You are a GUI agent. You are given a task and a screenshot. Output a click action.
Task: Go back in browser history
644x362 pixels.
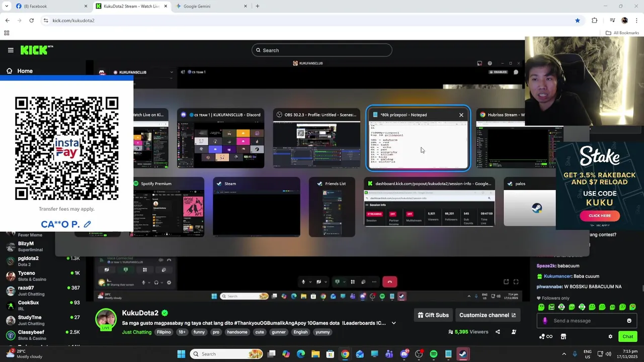7,21
